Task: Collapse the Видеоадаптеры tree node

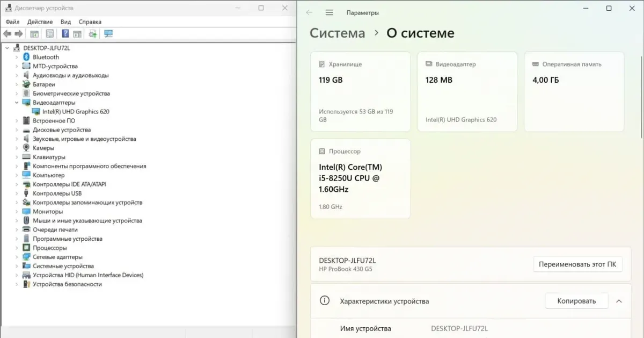Action: [x=17, y=103]
